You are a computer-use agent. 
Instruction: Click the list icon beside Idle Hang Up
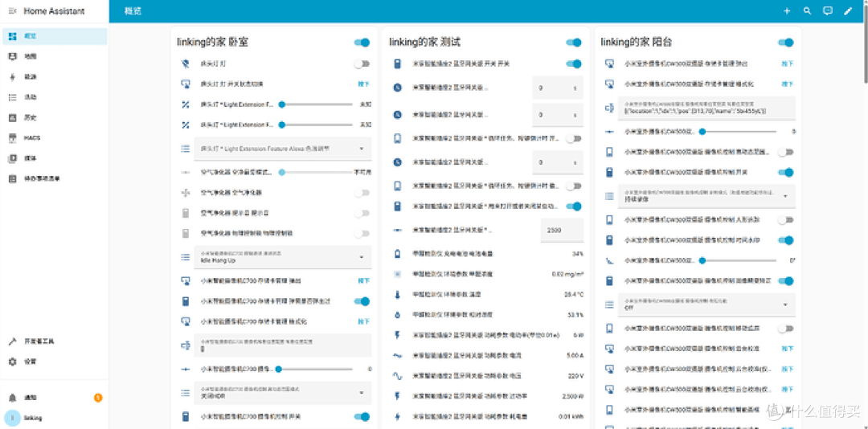[x=186, y=257]
